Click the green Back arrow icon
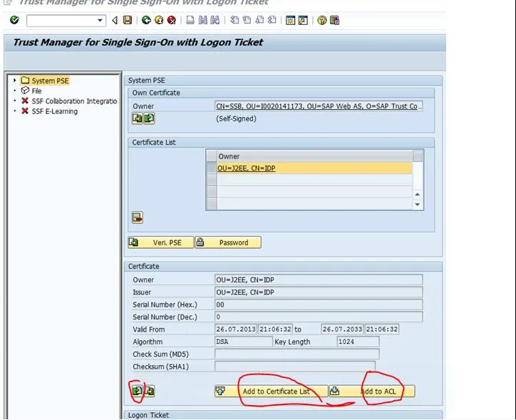Viewport: 516px width, 420px height. [146, 21]
